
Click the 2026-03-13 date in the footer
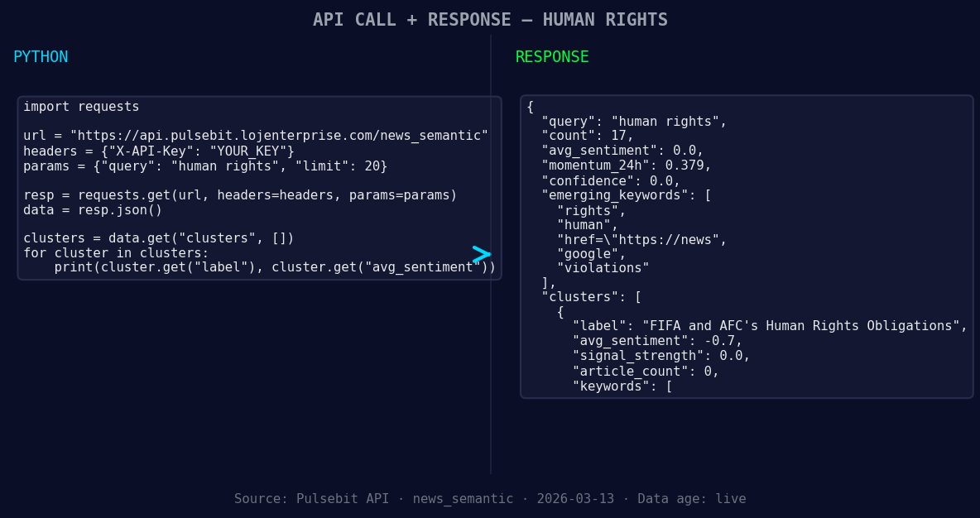pos(575,498)
